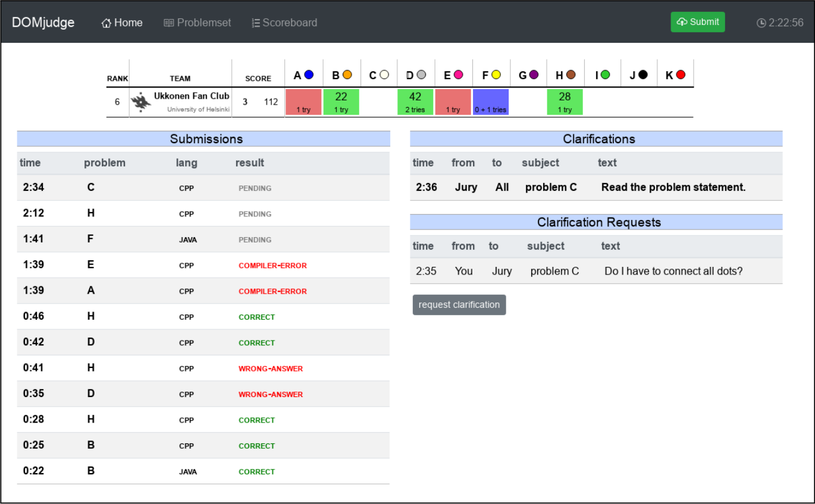Click the clock icon beside the contest time
Screen dimensions: 815x504
click(761, 23)
